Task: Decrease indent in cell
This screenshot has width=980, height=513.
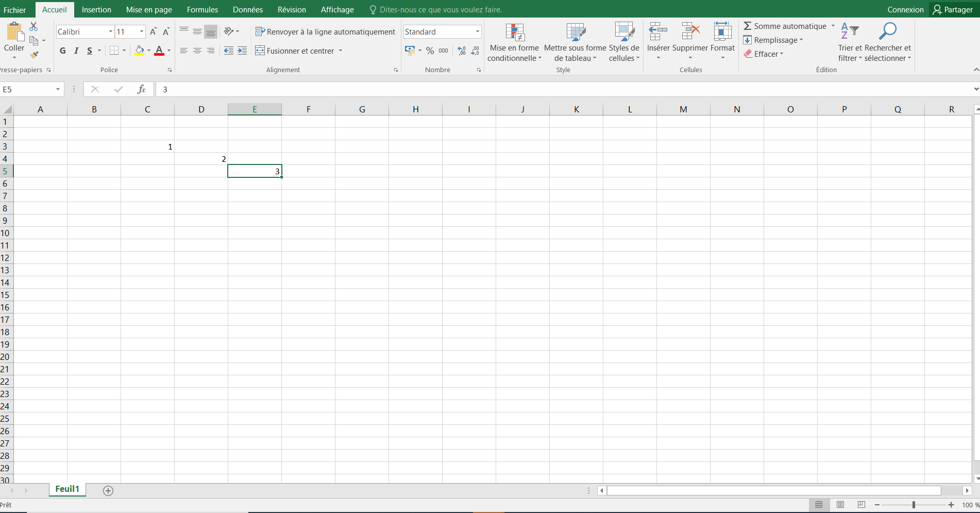Action: pyautogui.click(x=229, y=51)
